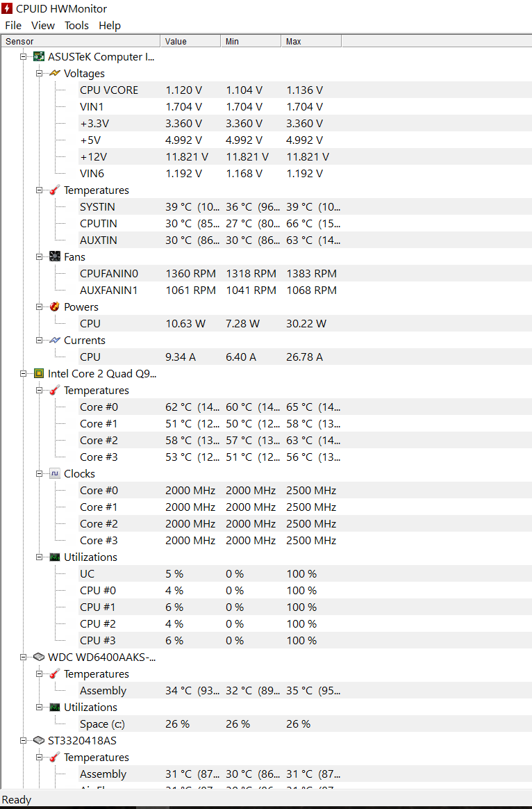Click the Currents wave icon

point(55,340)
